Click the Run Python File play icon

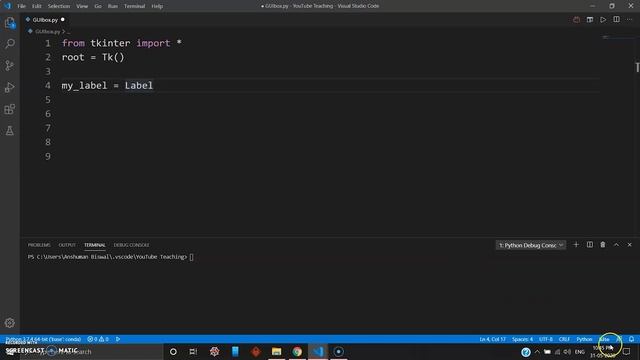[x=603, y=20]
